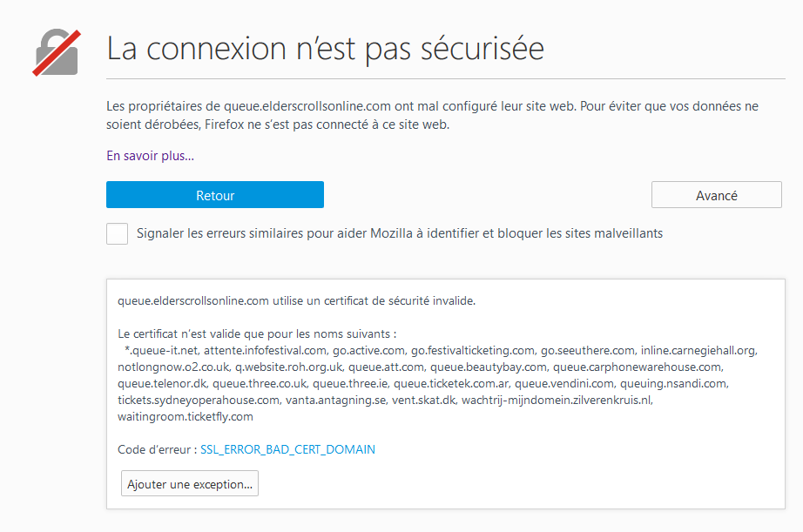
Task: Click the 'tickets.sydneyoperahouse.com' domain name
Action: (x=199, y=400)
